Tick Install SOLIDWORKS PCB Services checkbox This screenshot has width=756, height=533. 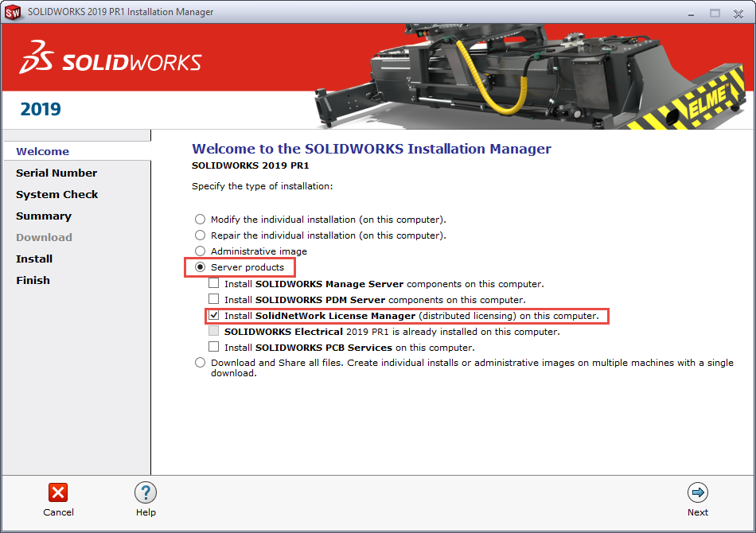pyautogui.click(x=214, y=348)
